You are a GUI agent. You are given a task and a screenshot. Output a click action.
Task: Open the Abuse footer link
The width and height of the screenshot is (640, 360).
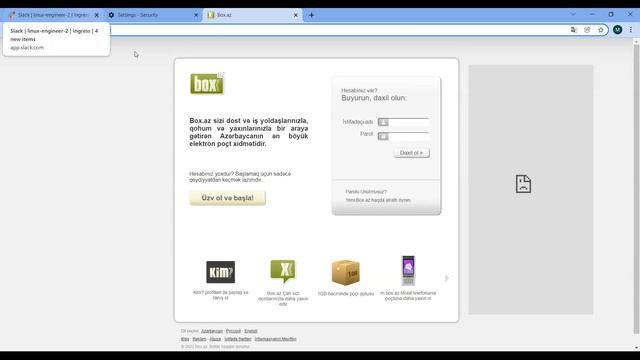(215, 339)
